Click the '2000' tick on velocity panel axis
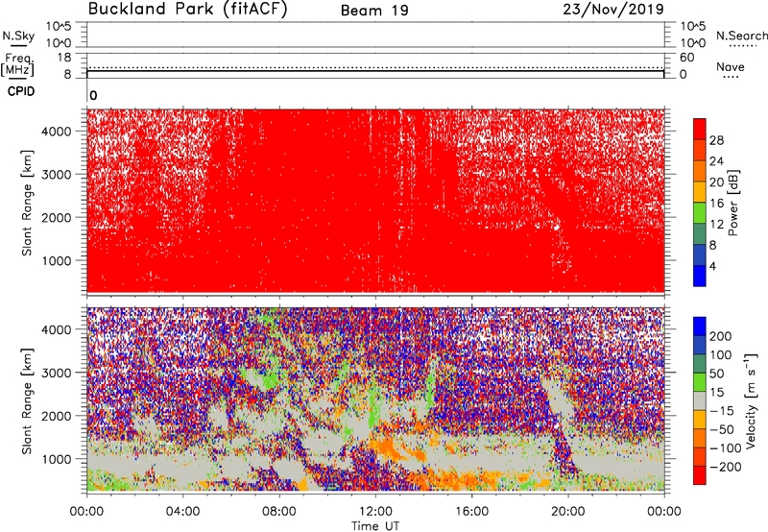This screenshot has height=532, width=768. pyautogui.click(x=57, y=416)
